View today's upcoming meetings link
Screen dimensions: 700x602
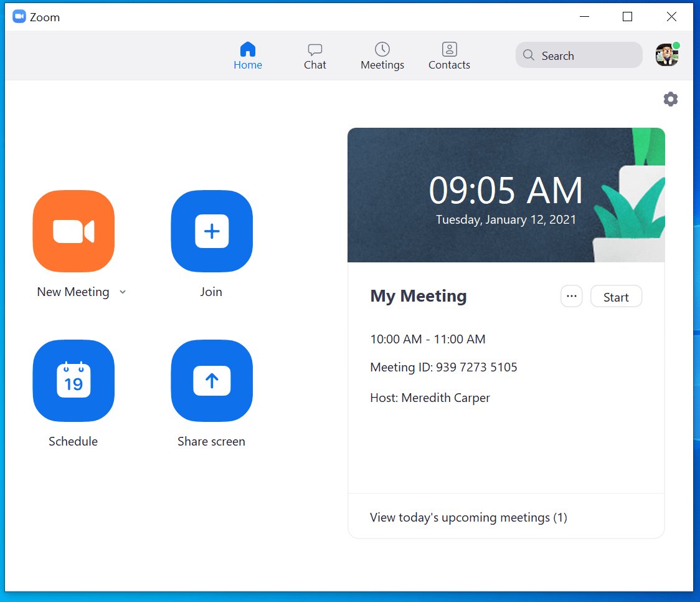(x=468, y=517)
